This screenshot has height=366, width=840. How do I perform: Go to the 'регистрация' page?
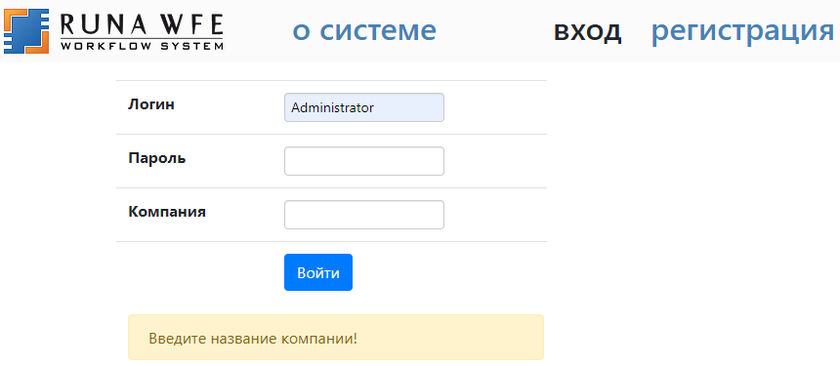tap(742, 31)
